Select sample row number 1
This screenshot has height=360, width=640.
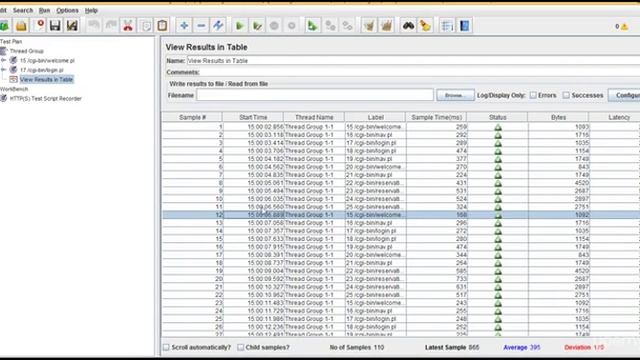(401, 127)
